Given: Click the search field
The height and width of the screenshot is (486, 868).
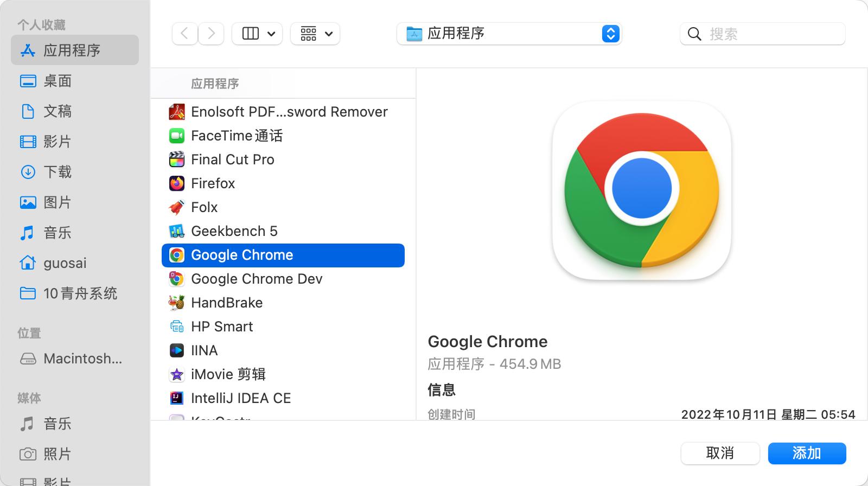Looking at the screenshot, I should coord(762,33).
